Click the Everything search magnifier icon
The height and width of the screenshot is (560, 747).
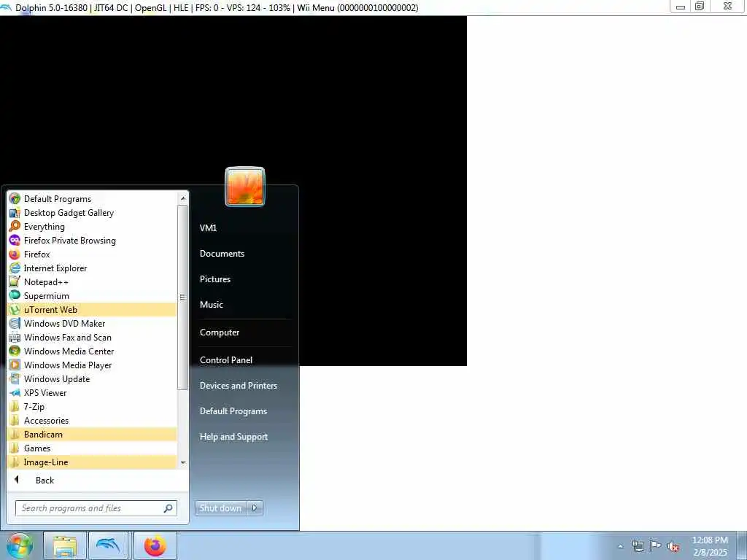(x=15, y=226)
